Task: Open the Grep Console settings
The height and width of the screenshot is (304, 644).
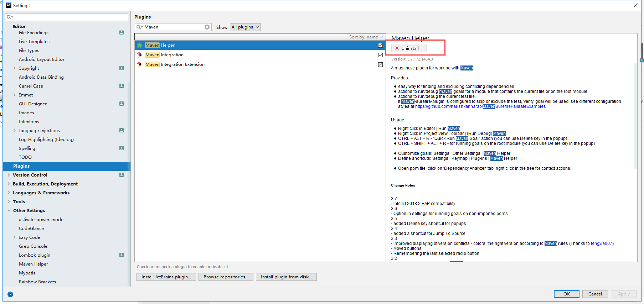Action: point(33,246)
